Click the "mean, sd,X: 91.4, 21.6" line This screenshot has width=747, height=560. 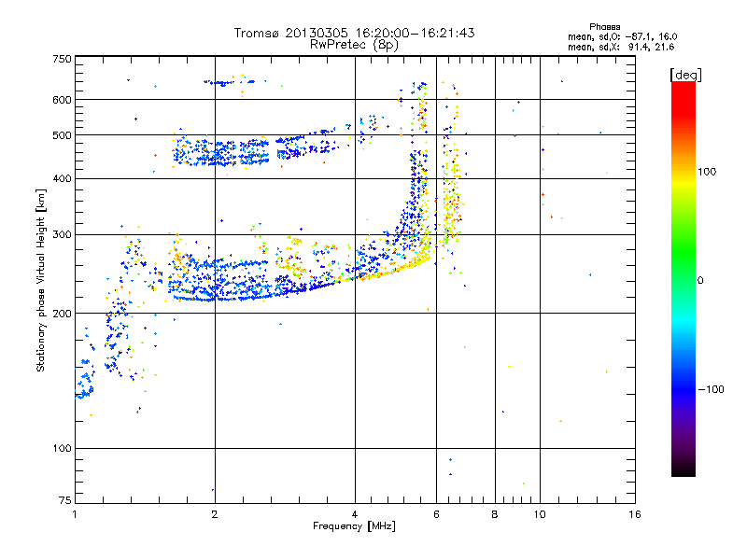(x=621, y=47)
